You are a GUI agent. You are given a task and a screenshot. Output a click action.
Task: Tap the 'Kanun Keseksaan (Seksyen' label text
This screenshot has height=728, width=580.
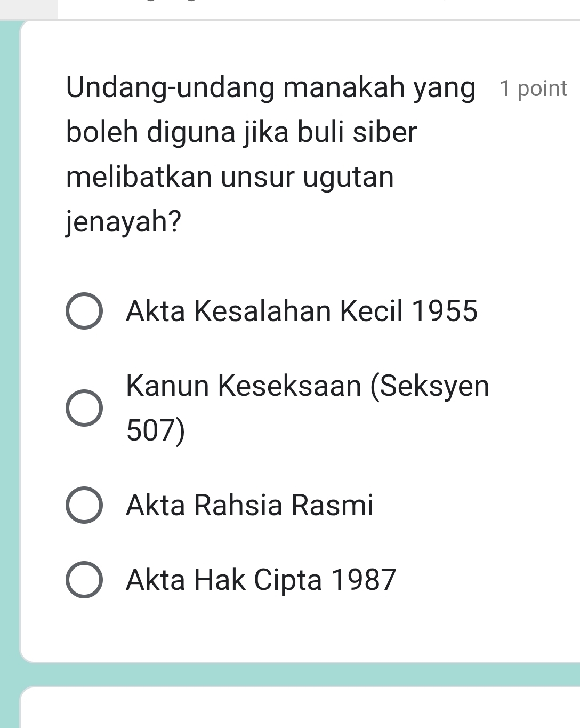tap(308, 386)
